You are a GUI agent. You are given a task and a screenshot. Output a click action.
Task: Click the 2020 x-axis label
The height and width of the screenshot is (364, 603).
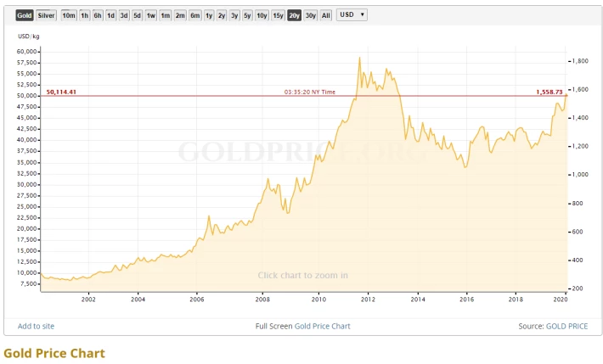pos(561,300)
